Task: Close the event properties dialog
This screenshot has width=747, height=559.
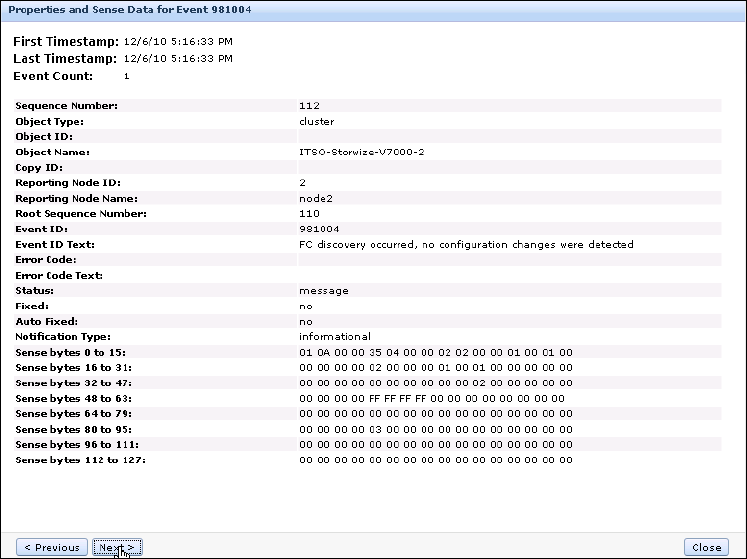Action: point(706,547)
